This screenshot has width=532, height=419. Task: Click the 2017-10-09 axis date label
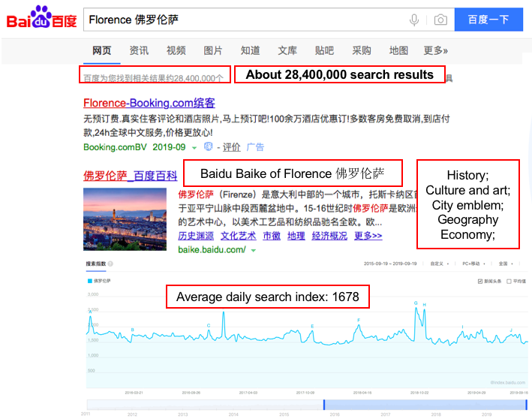305,393
